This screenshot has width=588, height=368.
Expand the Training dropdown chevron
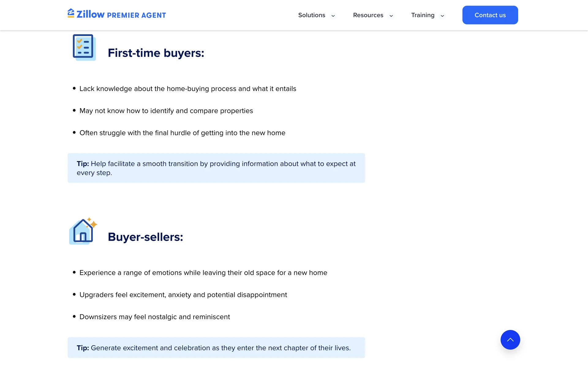(442, 16)
